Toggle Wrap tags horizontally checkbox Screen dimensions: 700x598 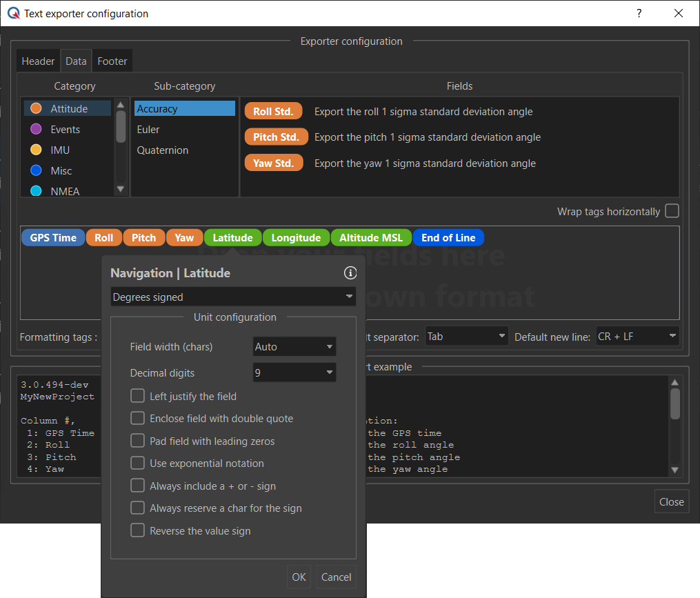(672, 211)
